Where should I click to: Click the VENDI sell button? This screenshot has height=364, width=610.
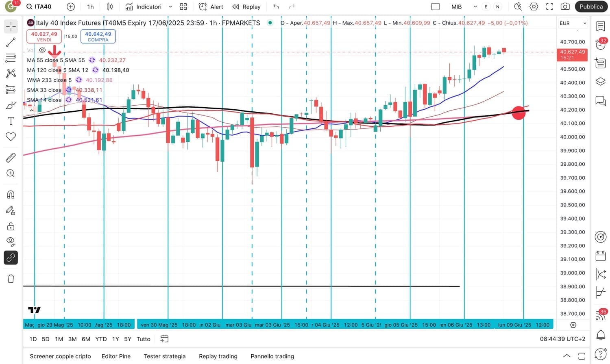[x=44, y=36]
